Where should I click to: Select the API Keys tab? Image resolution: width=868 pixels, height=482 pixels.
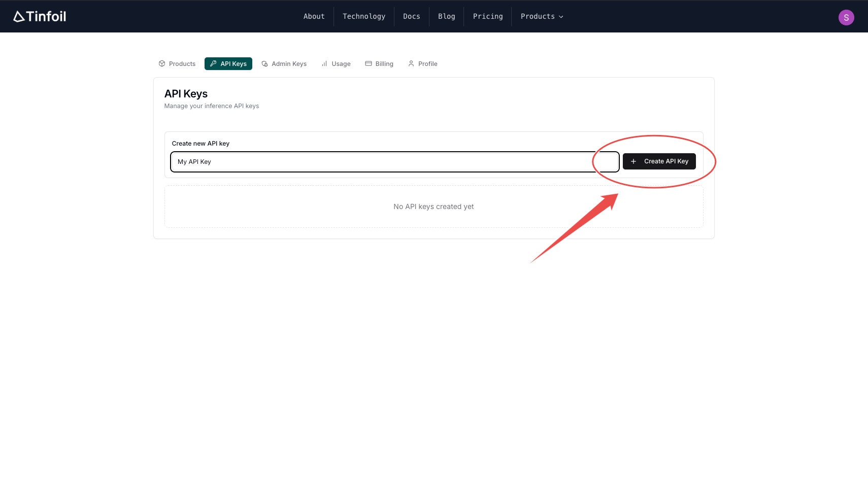[228, 64]
